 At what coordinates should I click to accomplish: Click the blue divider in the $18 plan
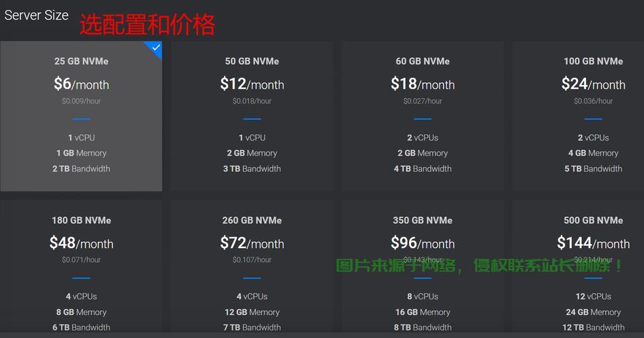(x=423, y=119)
